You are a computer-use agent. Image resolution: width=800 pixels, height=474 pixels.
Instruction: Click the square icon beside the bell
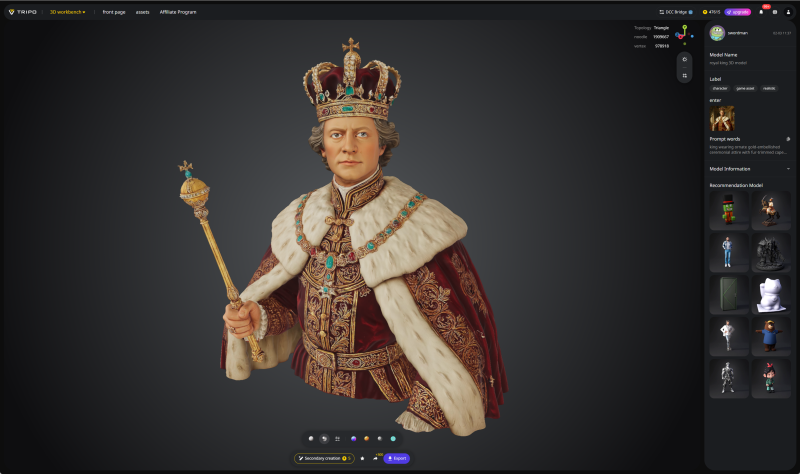pos(774,12)
